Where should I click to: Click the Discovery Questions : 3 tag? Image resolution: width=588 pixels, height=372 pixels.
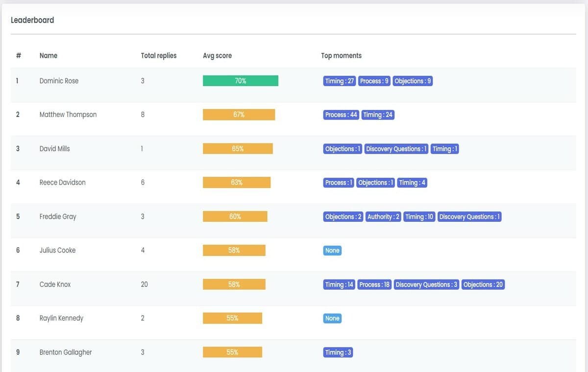pyautogui.click(x=426, y=284)
